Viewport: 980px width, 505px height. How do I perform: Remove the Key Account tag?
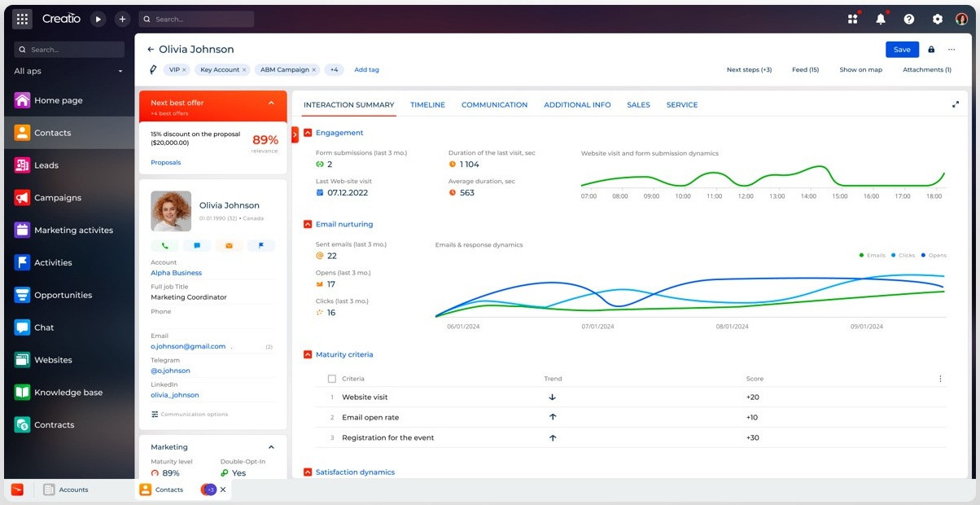(244, 70)
